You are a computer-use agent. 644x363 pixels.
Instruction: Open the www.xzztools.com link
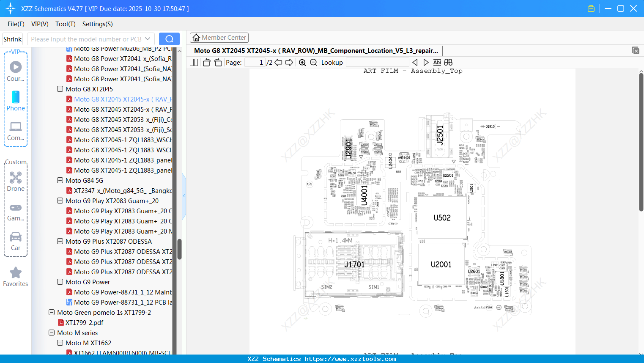(350, 359)
